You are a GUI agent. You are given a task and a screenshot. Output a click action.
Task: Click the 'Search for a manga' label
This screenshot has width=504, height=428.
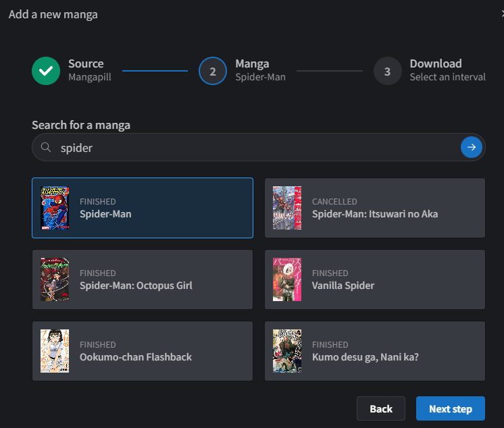(81, 125)
